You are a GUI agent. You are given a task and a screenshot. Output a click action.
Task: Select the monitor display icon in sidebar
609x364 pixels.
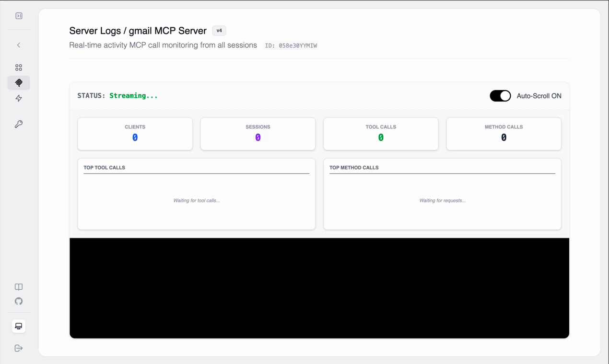18,326
